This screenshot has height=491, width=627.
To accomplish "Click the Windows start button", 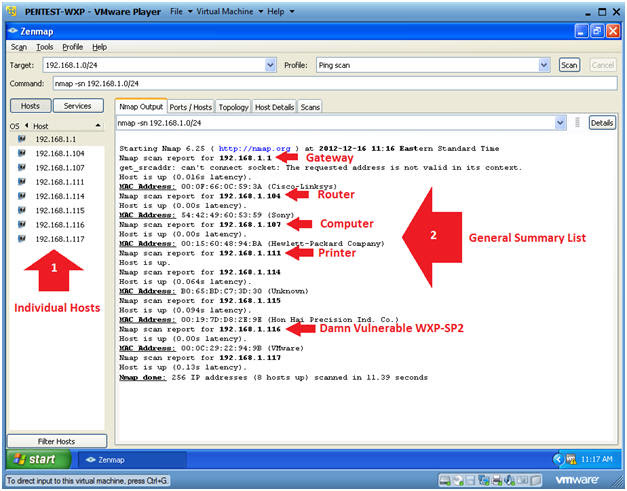I will (38, 459).
